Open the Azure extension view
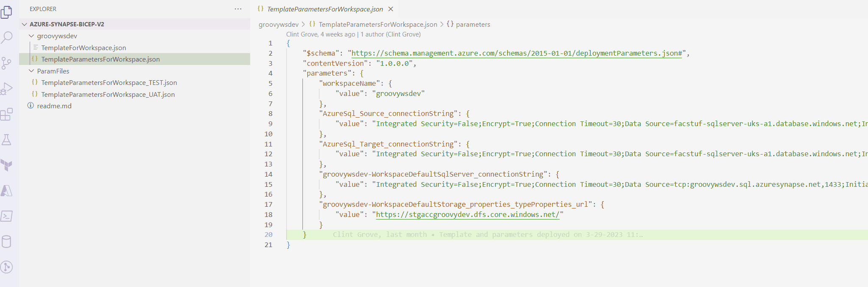The height and width of the screenshot is (287, 868). click(7, 191)
